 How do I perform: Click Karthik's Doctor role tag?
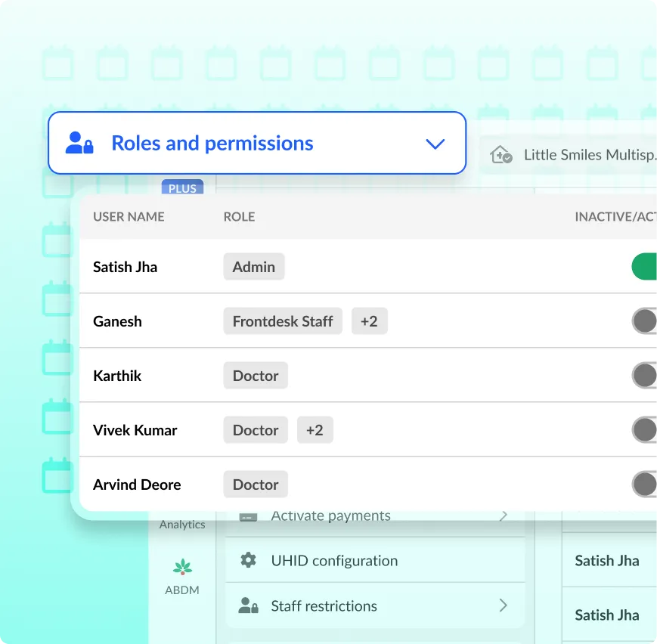[256, 376]
